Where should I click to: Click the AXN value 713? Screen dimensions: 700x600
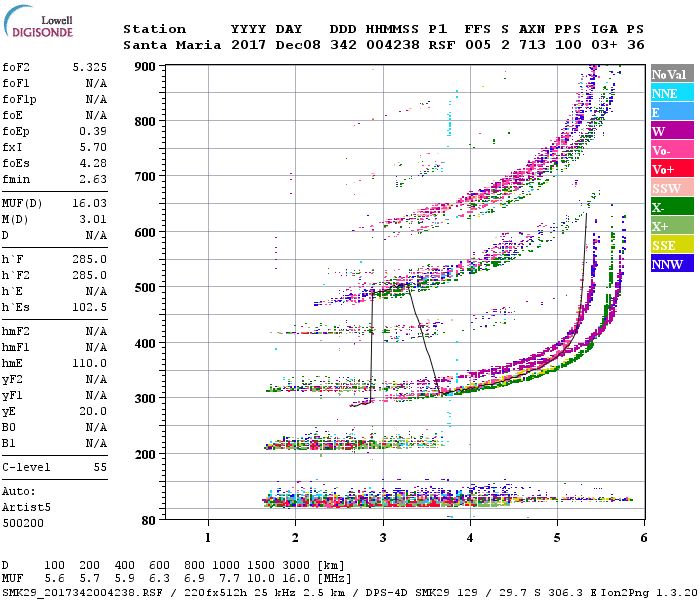(532, 45)
